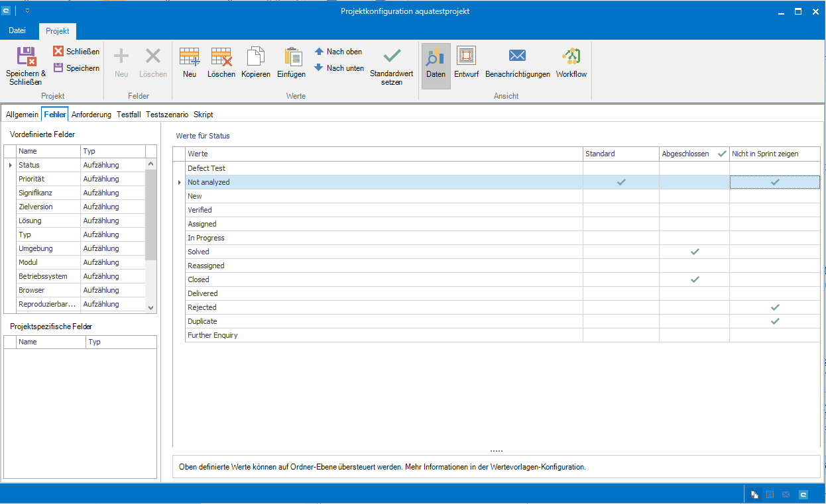826x504 pixels.
Task: Move value up with Nach oben
Action: (338, 52)
